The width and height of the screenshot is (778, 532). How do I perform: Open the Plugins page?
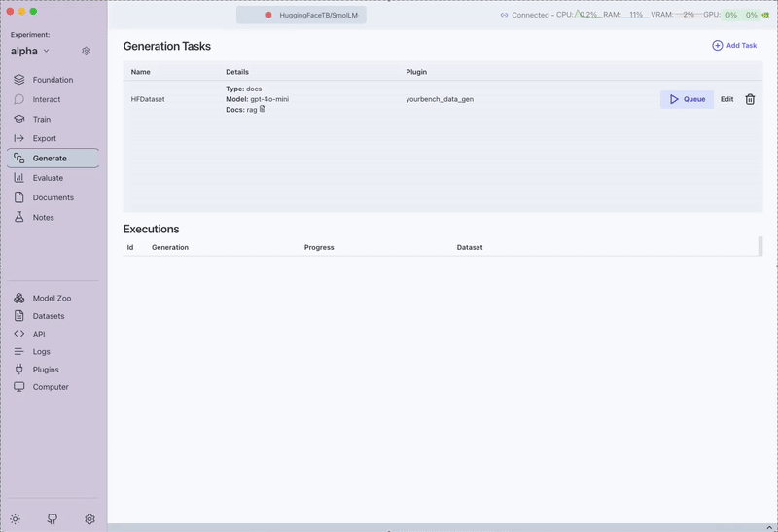click(45, 370)
